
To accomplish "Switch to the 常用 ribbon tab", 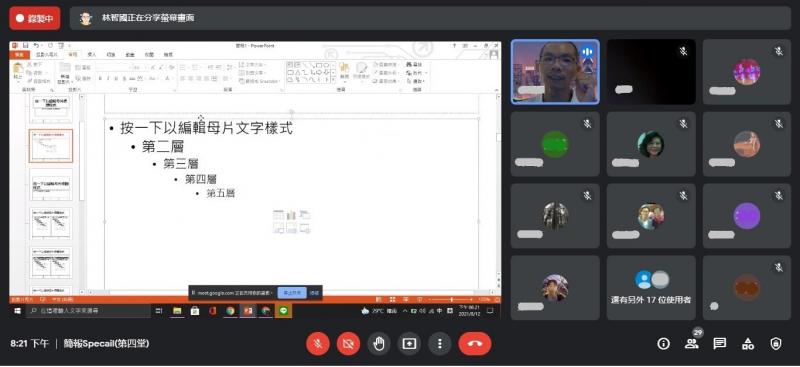I will click(x=73, y=54).
